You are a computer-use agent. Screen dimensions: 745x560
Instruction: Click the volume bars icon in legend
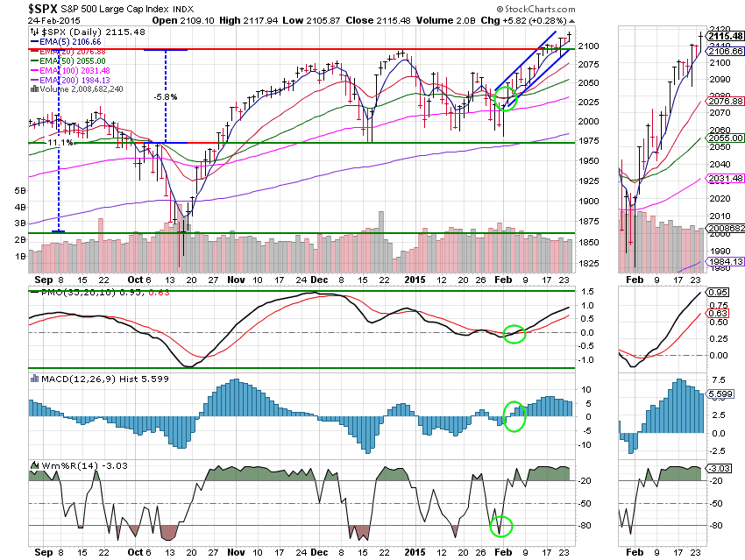pos(34,89)
